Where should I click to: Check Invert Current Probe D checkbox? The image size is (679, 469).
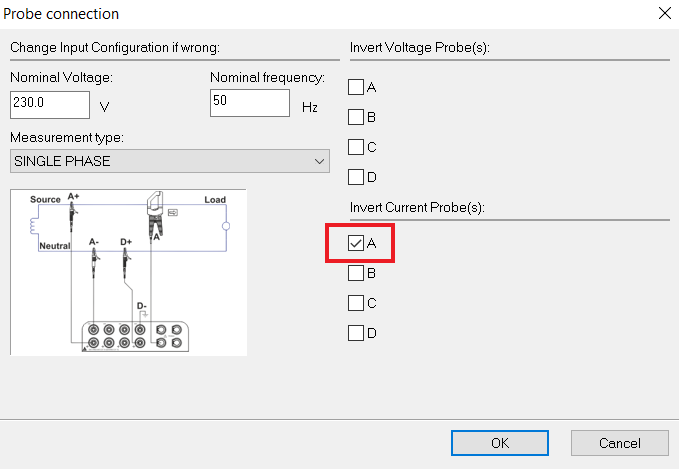(x=356, y=333)
